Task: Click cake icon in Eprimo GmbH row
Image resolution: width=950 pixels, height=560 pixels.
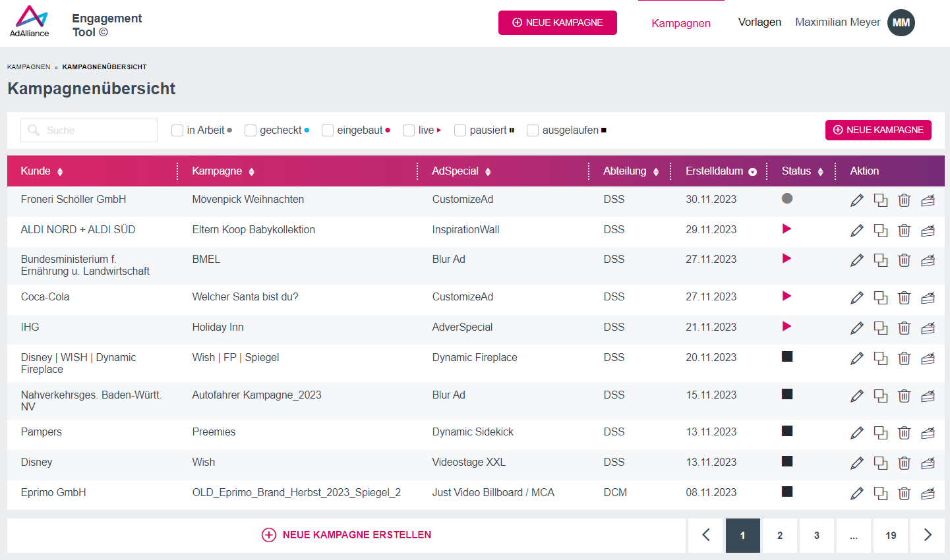Action: click(928, 493)
